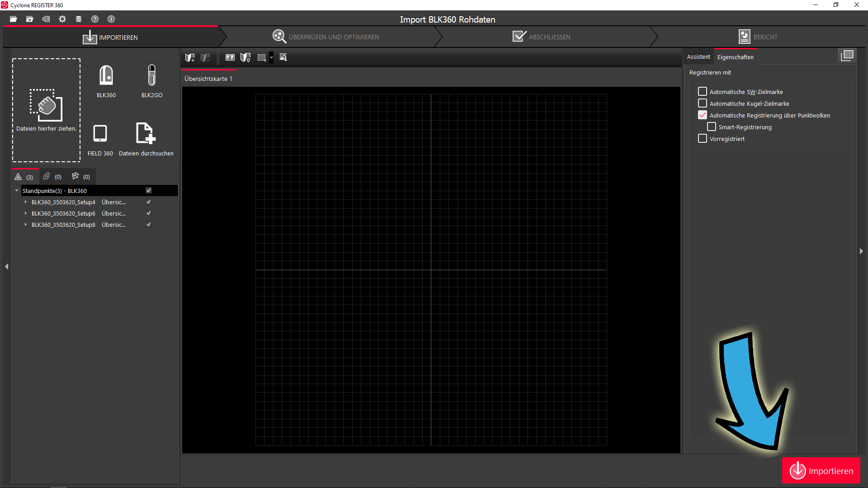Toggle checkbox for BLK360_3503620_Setup6
This screenshot has width=868, height=488.
(149, 213)
